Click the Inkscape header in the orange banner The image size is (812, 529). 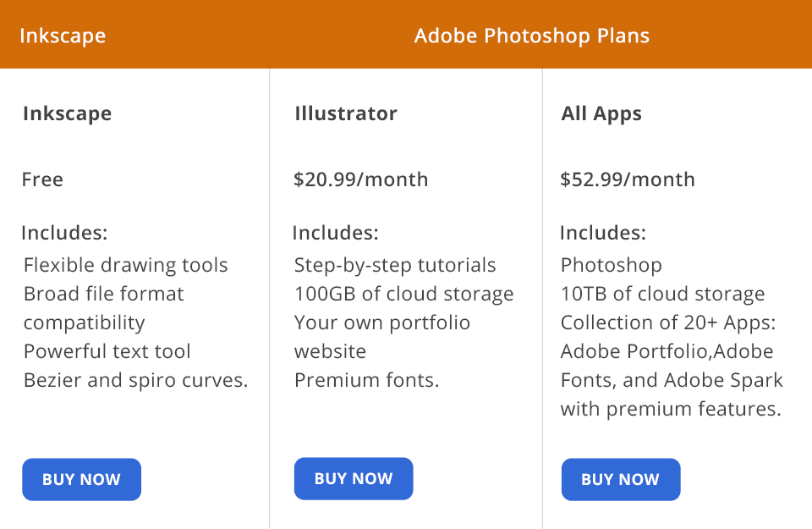63,36
